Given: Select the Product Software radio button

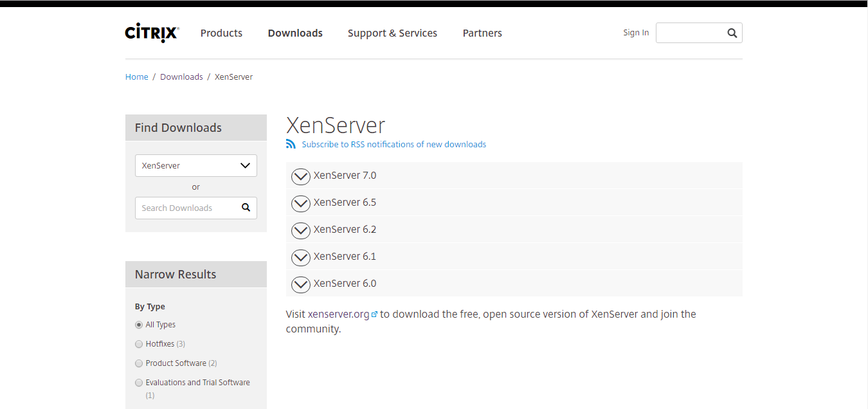Looking at the screenshot, I should pyautogui.click(x=139, y=364).
